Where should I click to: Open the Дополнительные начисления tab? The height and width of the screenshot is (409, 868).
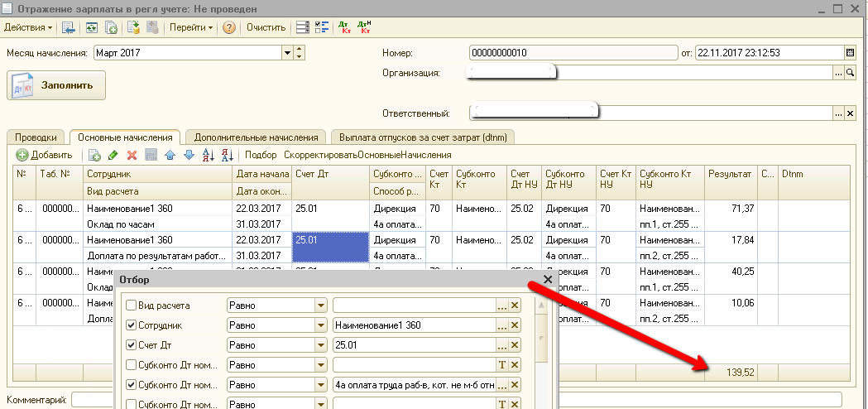point(257,137)
